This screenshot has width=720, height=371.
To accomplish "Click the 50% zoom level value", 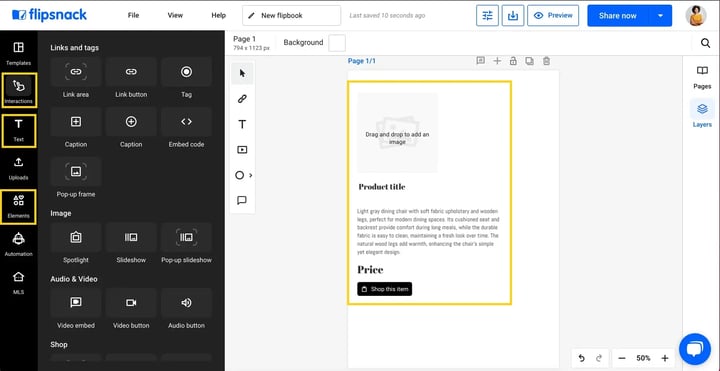I will [643, 358].
